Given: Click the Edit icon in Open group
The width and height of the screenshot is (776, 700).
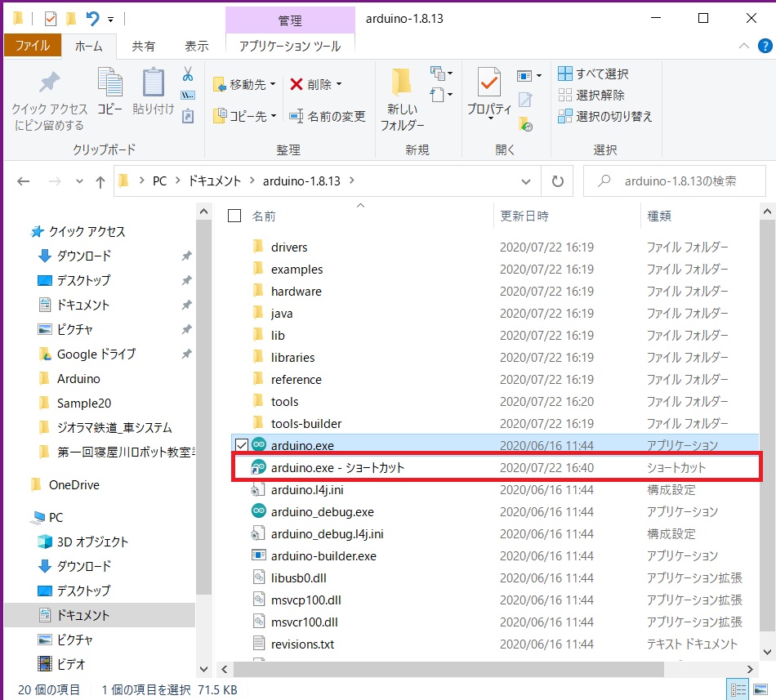Looking at the screenshot, I should point(525,100).
